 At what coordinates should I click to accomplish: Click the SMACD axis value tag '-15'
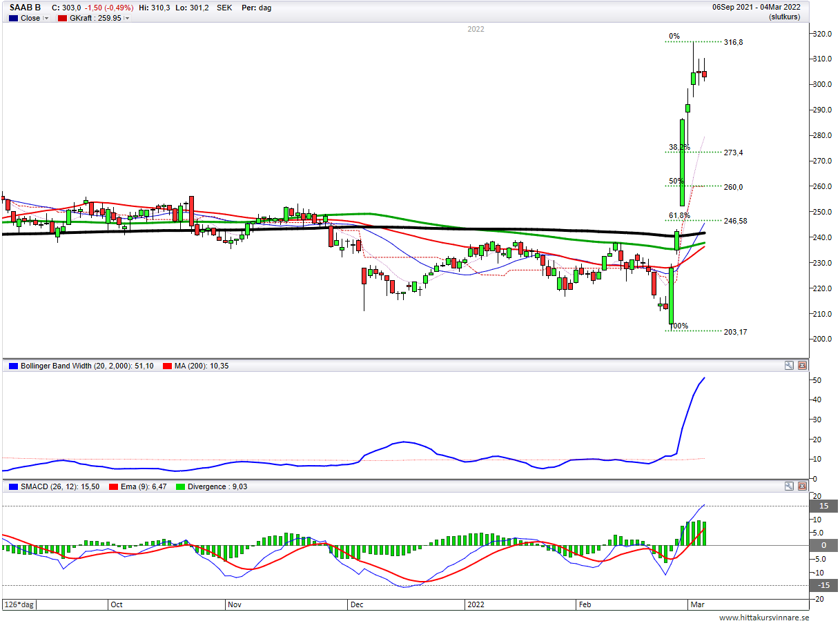(x=823, y=585)
